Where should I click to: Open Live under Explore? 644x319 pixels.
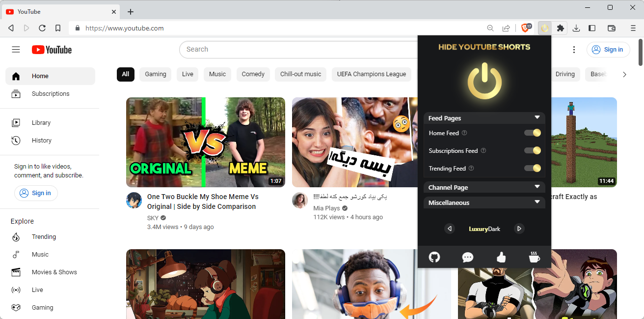tap(51, 290)
